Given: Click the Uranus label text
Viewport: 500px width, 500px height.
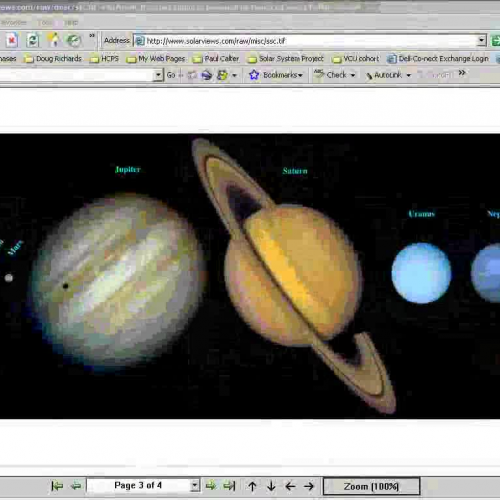Looking at the screenshot, I should pos(422,214).
